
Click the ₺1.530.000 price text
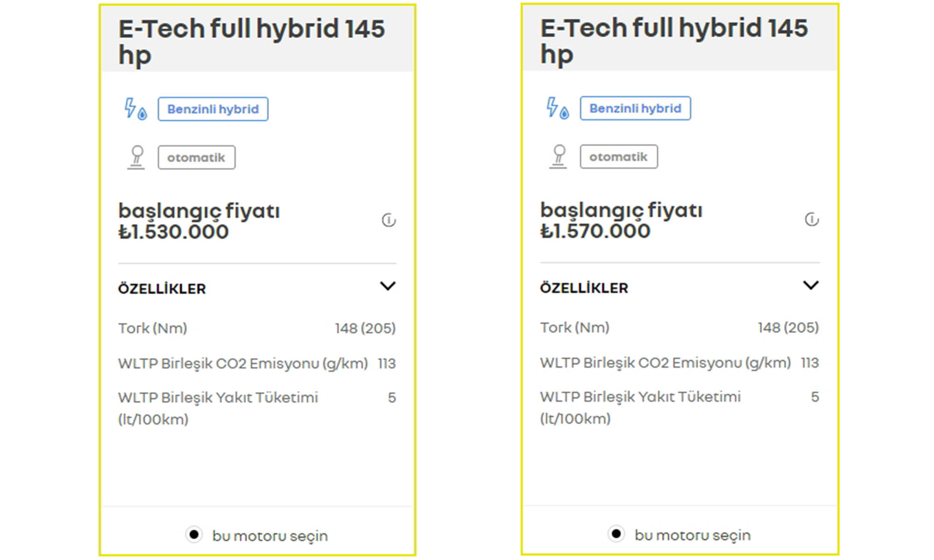pyautogui.click(x=173, y=232)
